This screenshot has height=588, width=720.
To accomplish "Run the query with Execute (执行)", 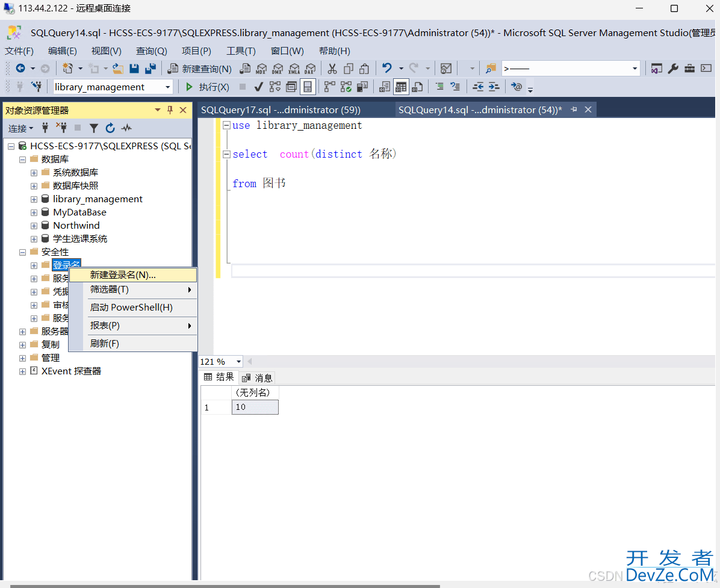I will (x=207, y=87).
